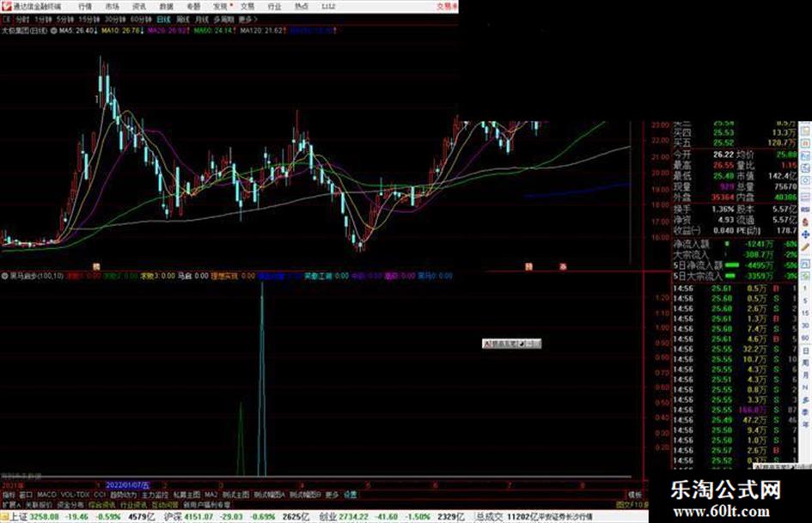The image size is (812, 523).
Task: Click the 通达信 app logo icon
Action: tap(6, 6)
